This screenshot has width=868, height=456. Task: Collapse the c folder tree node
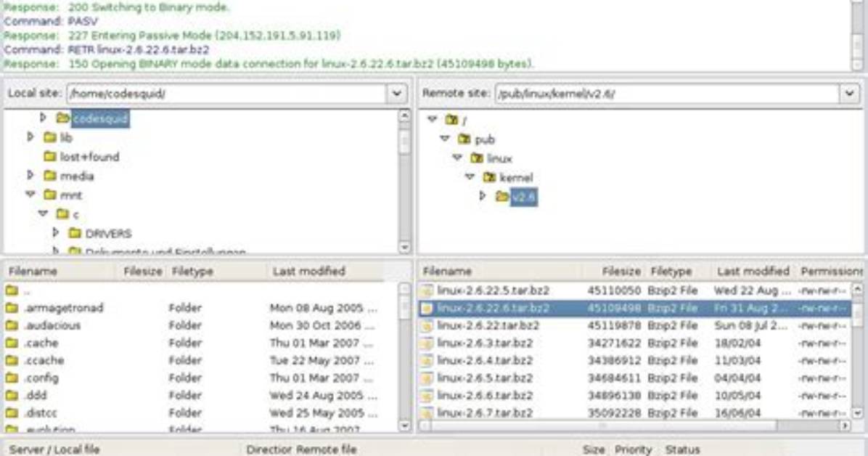tap(43, 214)
